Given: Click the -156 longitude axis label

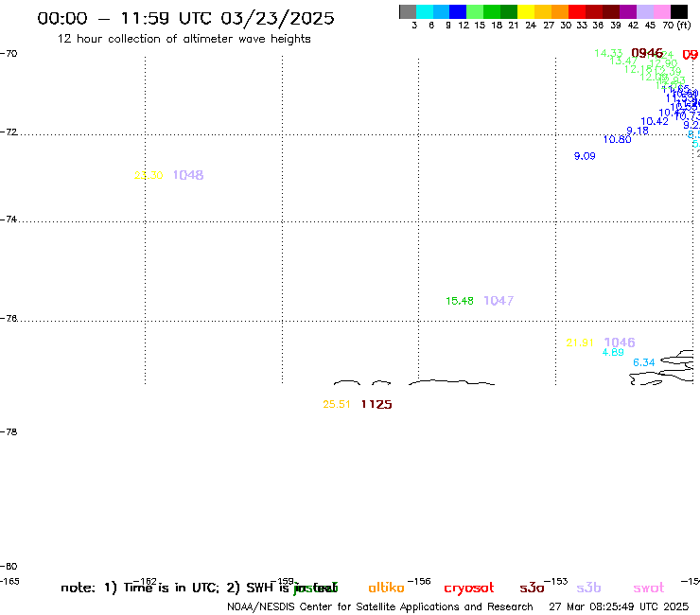Looking at the screenshot, I should pyautogui.click(x=419, y=581).
